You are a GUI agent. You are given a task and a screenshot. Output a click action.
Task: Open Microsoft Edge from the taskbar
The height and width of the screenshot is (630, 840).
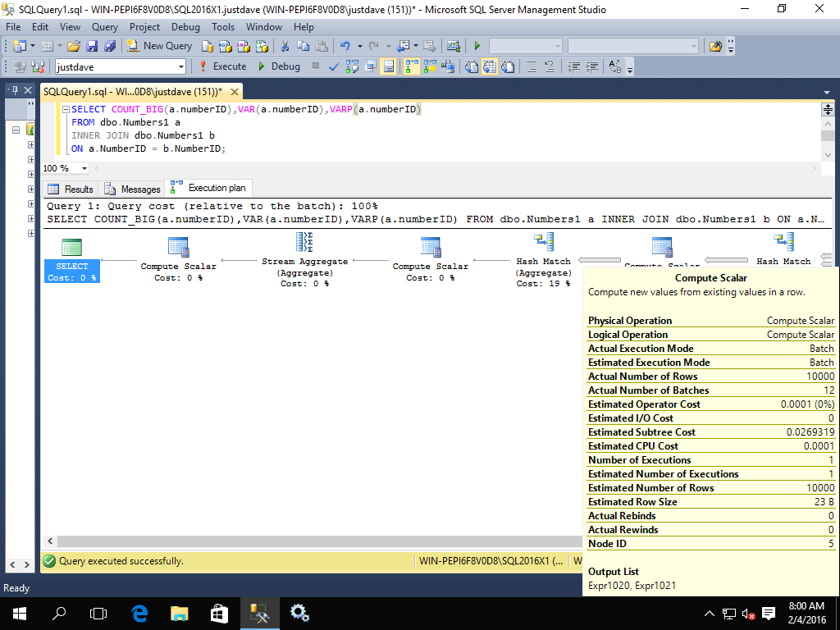pyautogui.click(x=139, y=613)
